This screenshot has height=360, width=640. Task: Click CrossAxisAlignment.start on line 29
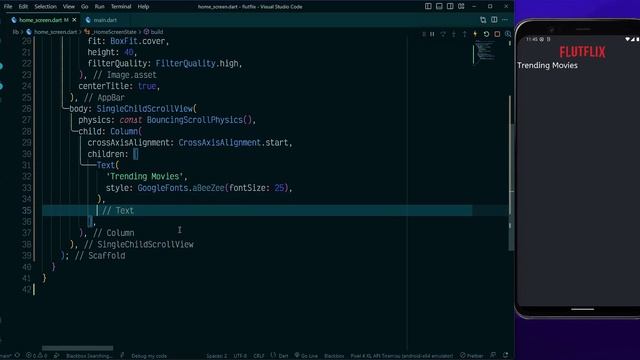233,142
